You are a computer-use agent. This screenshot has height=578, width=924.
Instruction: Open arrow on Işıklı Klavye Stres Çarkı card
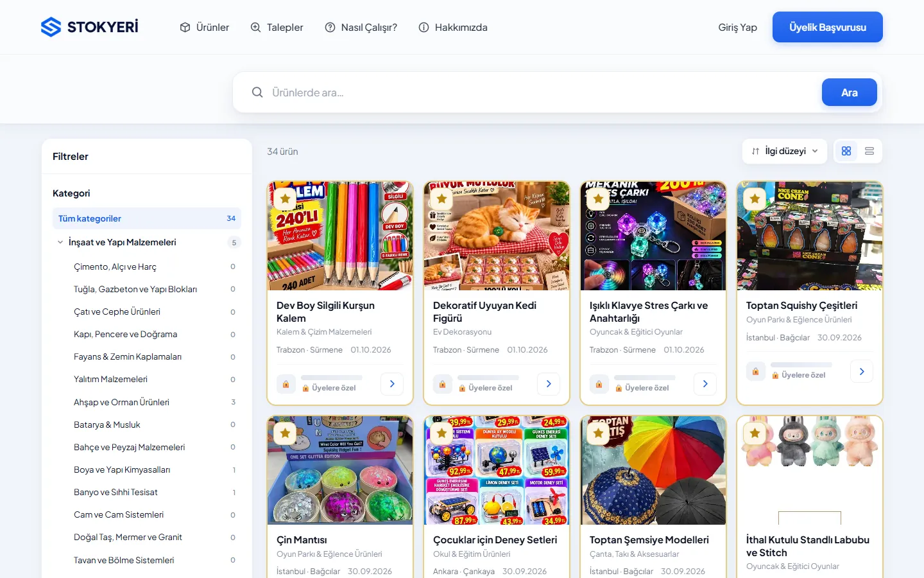(705, 384)
